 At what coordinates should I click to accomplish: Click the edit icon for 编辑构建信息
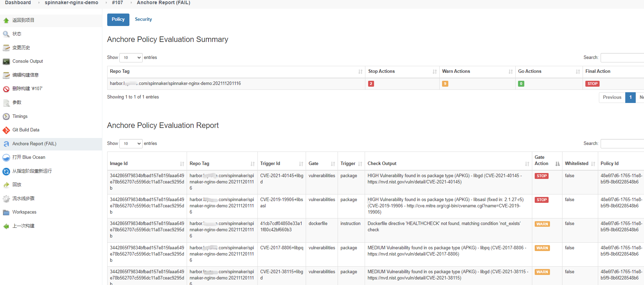(x=6, y=75)
